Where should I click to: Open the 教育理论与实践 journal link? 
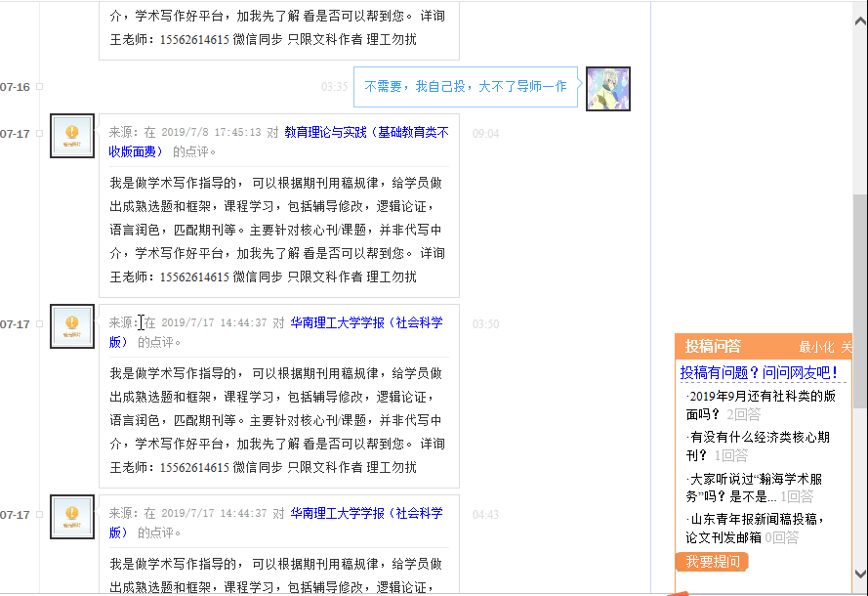[x=366, y=133]
